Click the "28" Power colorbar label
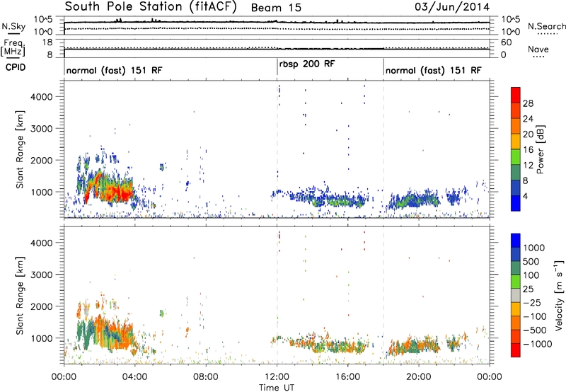The height and width of the screenshot is (392, 566). click(528, 103)
